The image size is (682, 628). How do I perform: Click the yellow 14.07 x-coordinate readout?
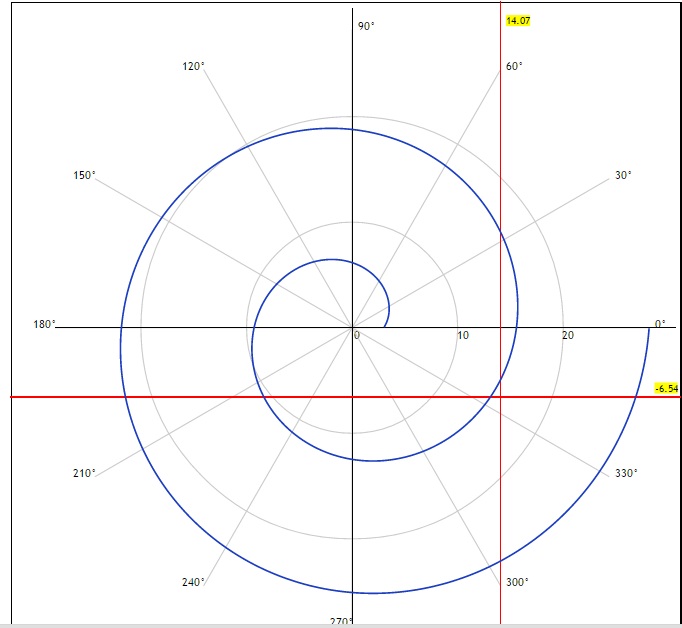click(518, 20)
